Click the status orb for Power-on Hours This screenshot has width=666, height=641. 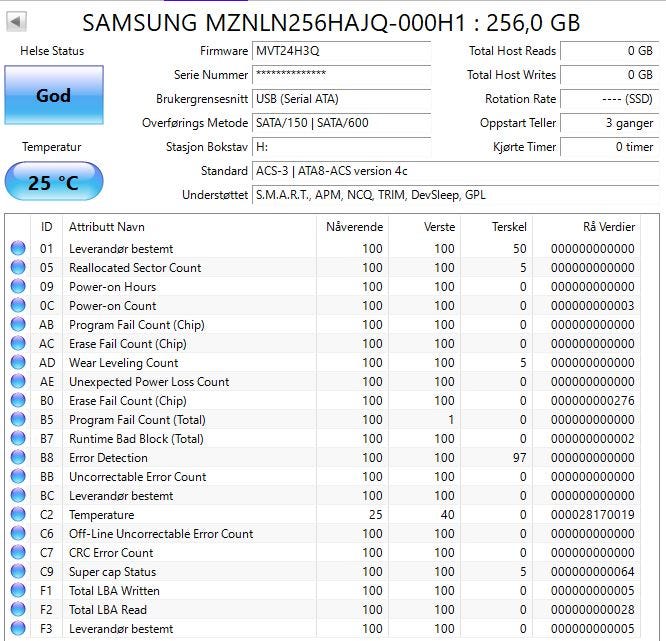click(x=18, y=286)
